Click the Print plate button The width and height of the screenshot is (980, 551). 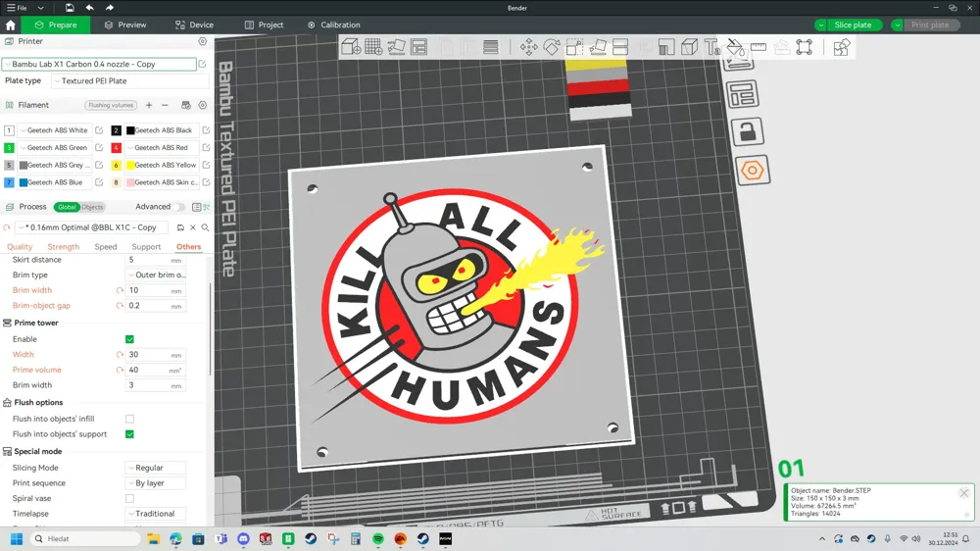pos(931,25)
